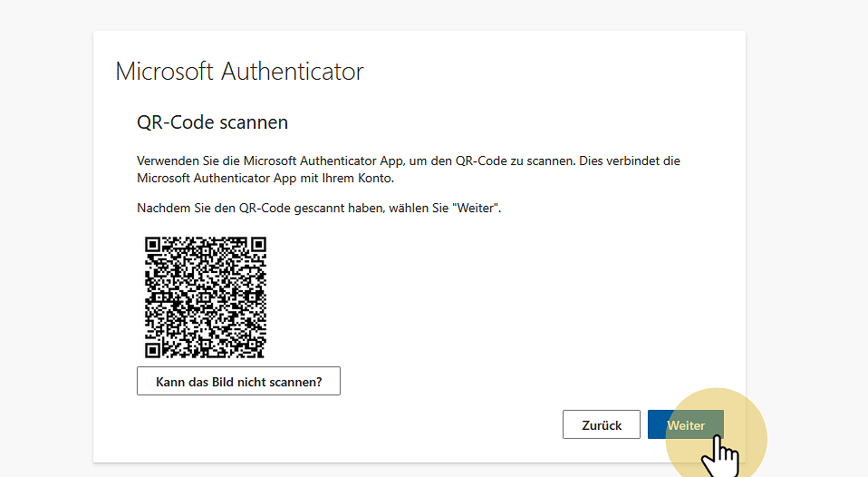
Task: Click the "Microsoft Authenticator" page title
Action: [239, 72]
